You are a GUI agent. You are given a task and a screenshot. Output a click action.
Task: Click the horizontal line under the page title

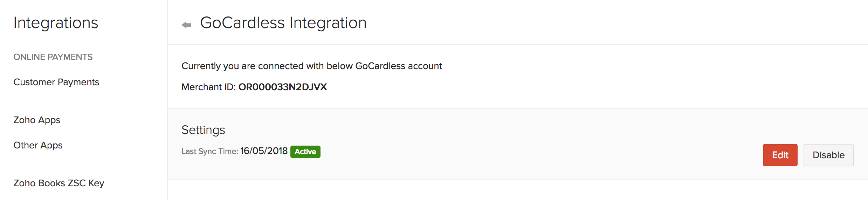pyautogui.click(x=490, y=45)
